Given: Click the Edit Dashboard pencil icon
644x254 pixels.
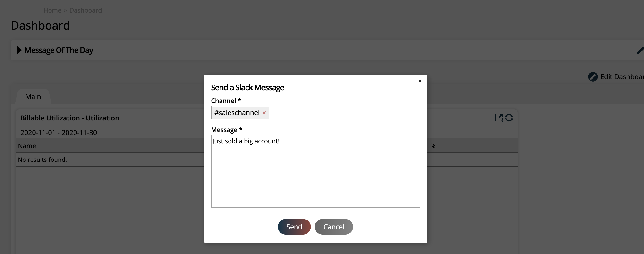Looking at the screenshot, I should (x=593, y=76).
